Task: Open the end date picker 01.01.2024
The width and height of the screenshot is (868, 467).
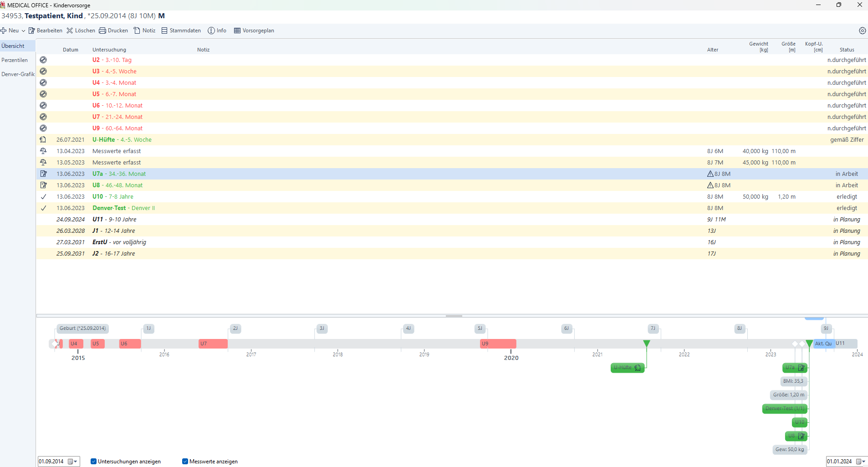Action: click(x=861, y=462)
